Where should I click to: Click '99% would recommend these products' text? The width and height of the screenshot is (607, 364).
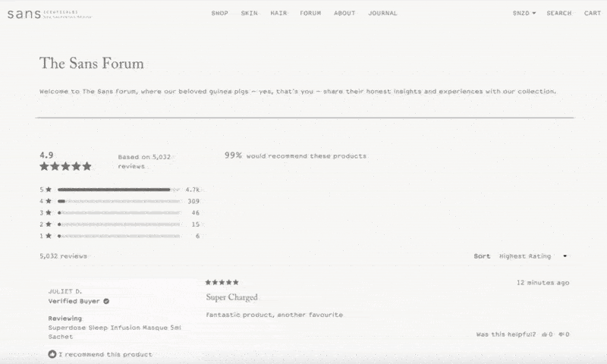pyautogui.click(x=295, y=155)
